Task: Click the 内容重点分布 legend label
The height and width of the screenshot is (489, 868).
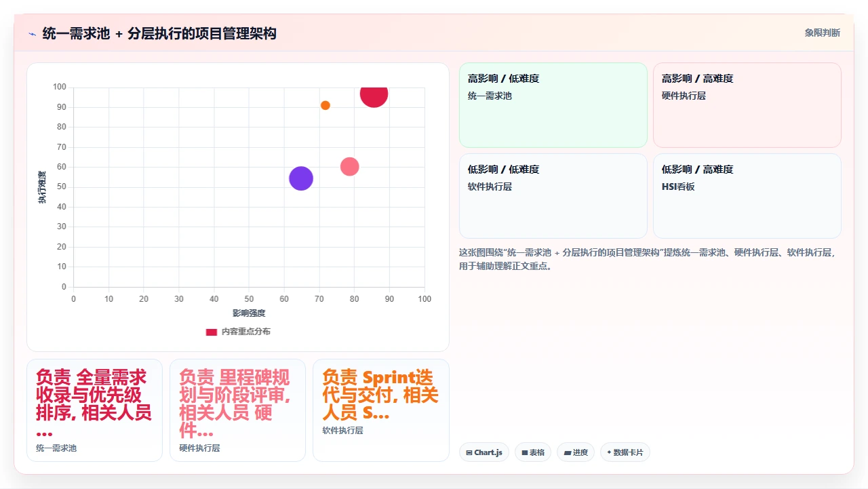Action: point(245,332)
